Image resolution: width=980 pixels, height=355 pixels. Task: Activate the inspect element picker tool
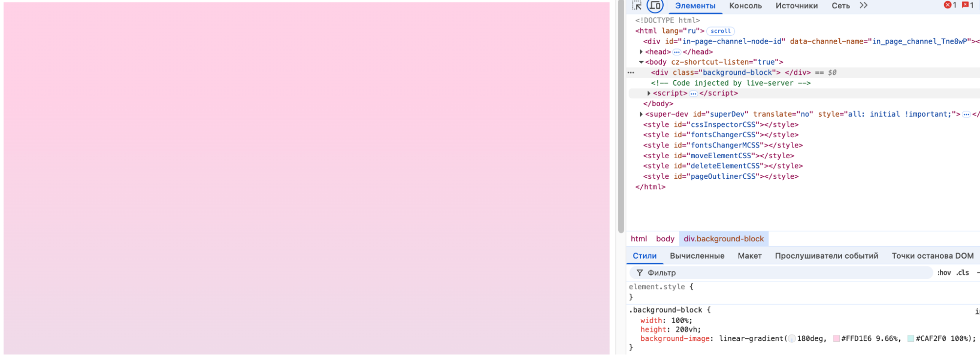637,6
